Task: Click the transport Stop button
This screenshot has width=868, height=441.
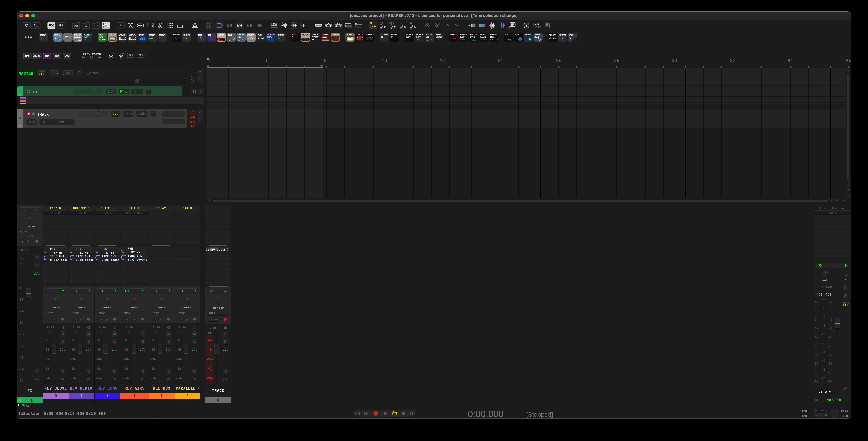Action: 404,413
